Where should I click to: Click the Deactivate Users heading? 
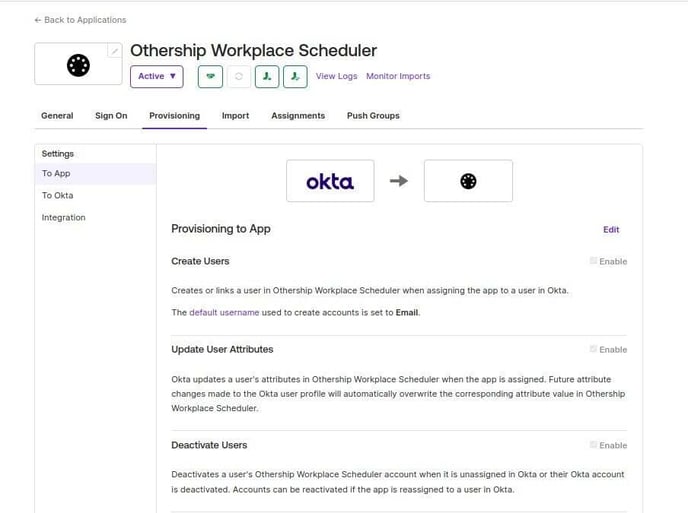pyautogui.click(x=209, y=445)
